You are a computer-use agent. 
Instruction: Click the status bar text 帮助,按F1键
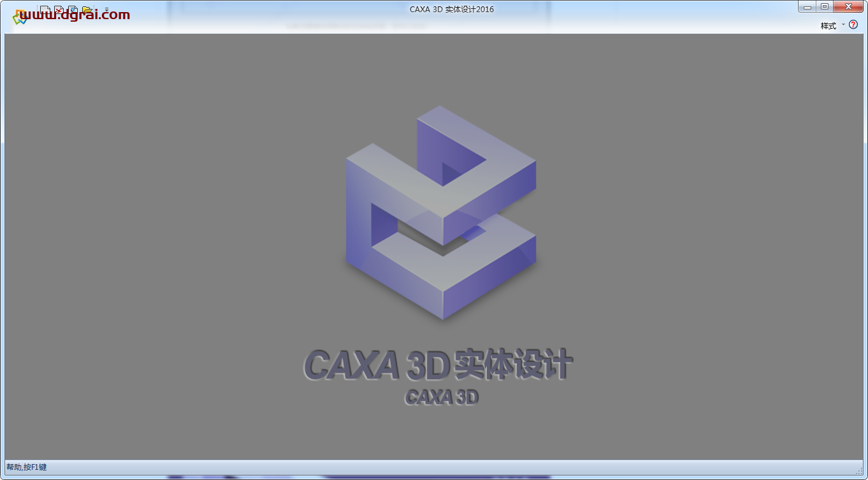tap(27, 467)
